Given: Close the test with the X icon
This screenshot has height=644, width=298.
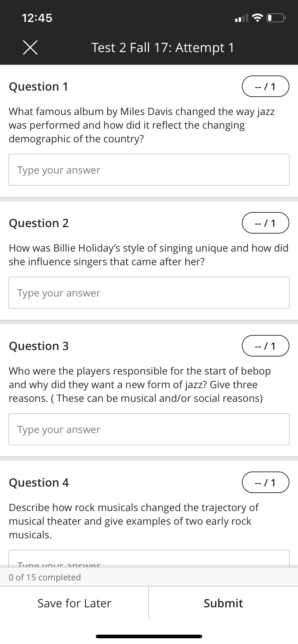Looking at the screenshot, I should (30, 47).
